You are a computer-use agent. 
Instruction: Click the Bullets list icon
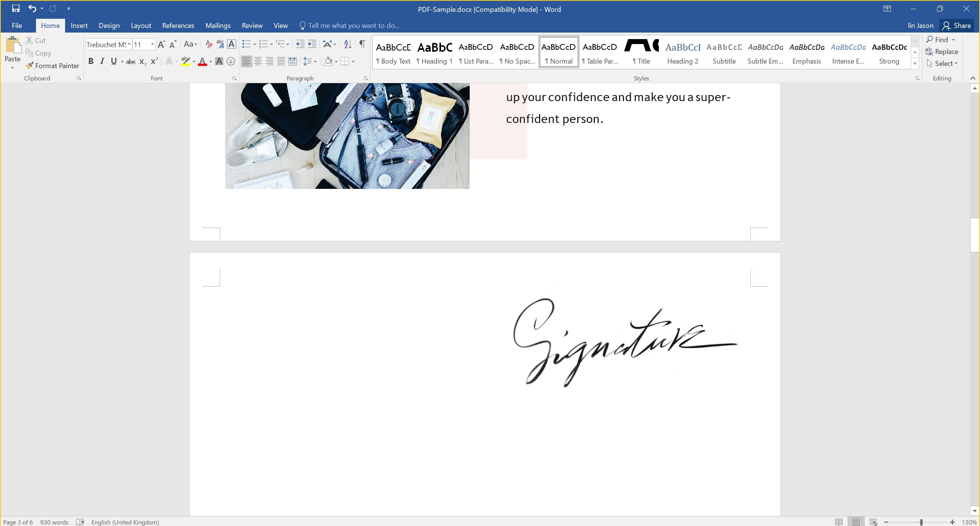point(246,43)
